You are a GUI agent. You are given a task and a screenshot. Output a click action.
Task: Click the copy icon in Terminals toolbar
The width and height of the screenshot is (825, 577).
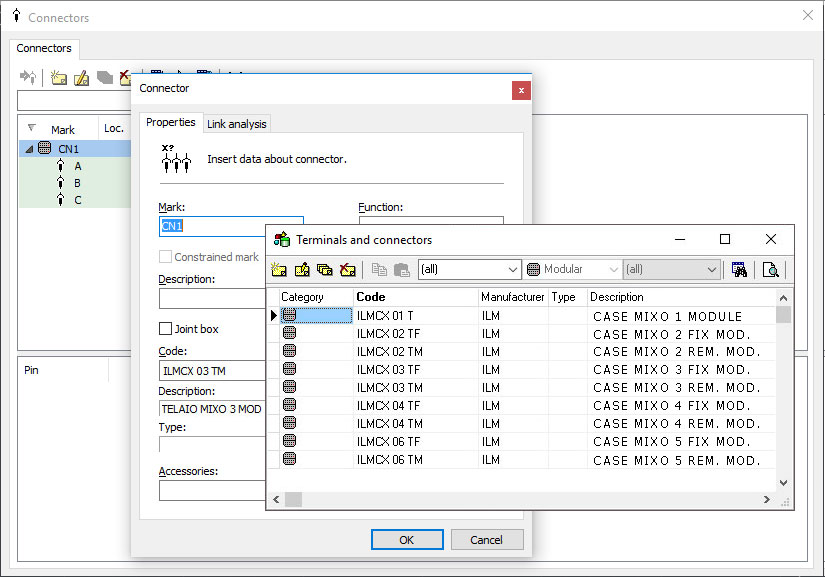[379, 270]
